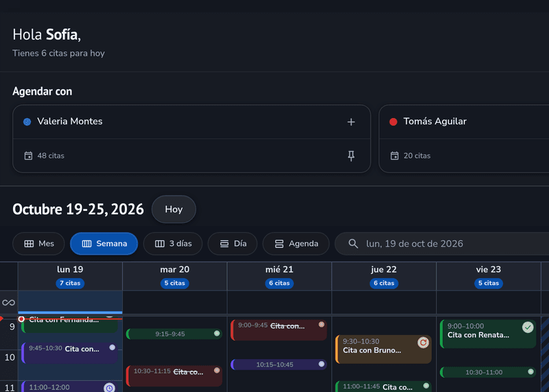
Task: Switch to Día view
Action: point(233,244)
